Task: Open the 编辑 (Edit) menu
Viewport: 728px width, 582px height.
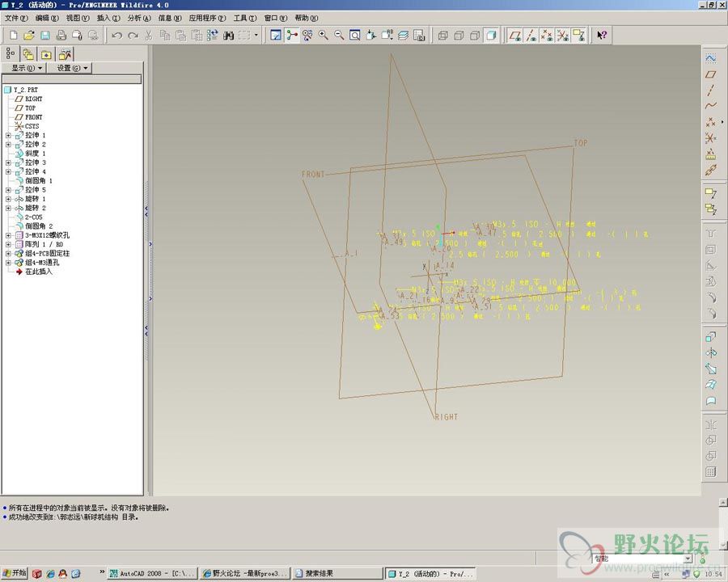Action: tap(47, 18)
